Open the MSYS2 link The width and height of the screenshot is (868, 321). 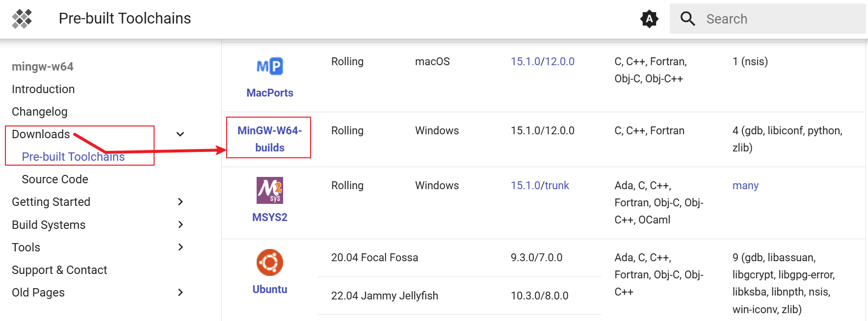270,217
